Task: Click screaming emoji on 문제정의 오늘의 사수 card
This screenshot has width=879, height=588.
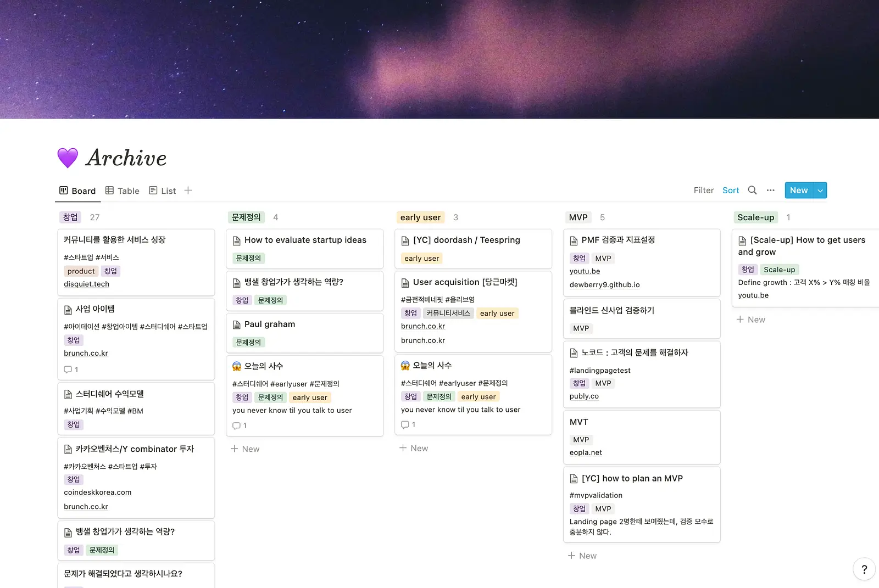Action: (237, 366)
